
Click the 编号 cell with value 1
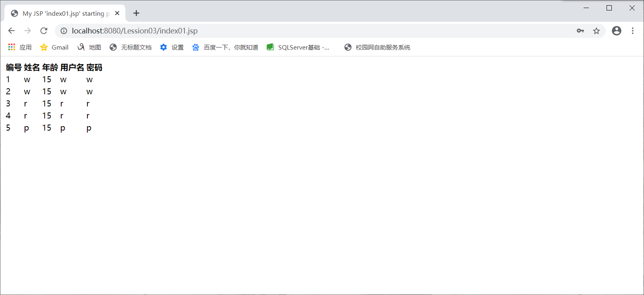coord(8,79)
